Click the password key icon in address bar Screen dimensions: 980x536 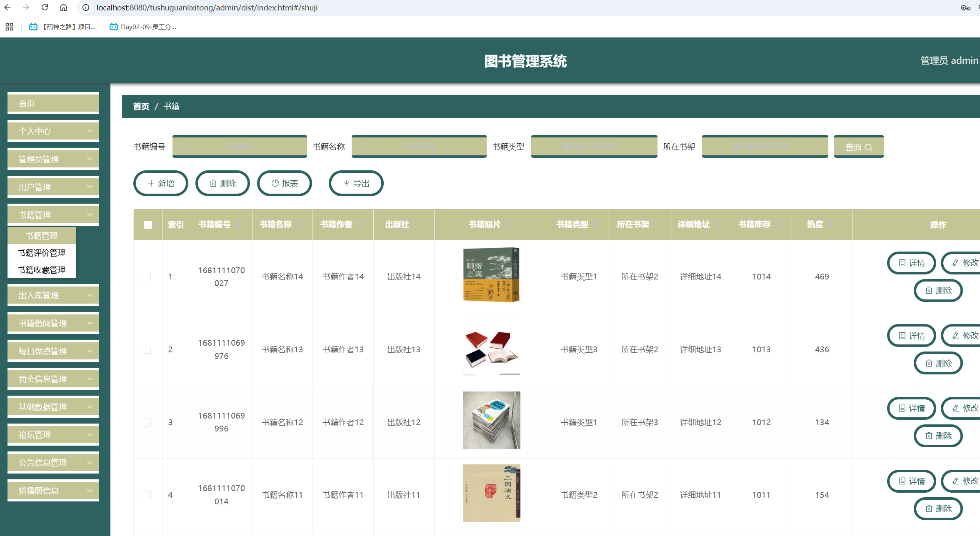(x=965, y=7)
